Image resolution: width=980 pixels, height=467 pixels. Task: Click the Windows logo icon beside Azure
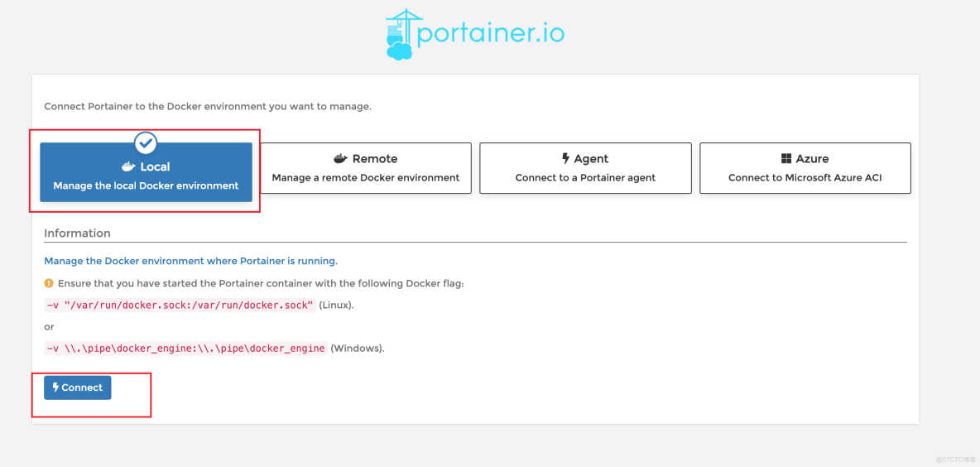tap(786, 159)
